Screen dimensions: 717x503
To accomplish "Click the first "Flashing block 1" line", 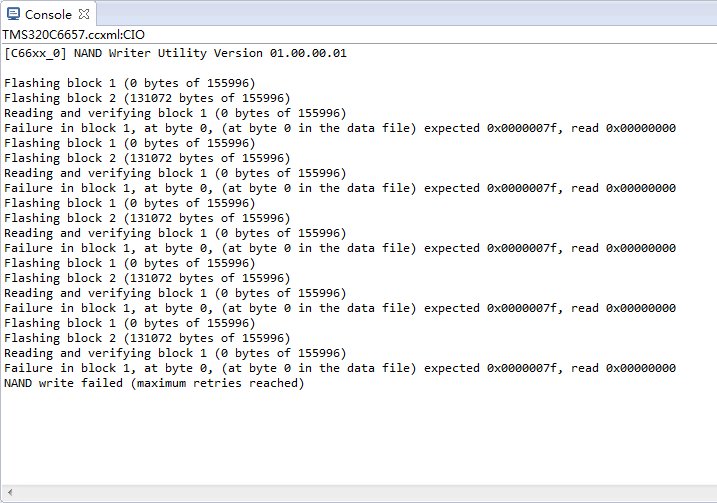I will (129, 83).
